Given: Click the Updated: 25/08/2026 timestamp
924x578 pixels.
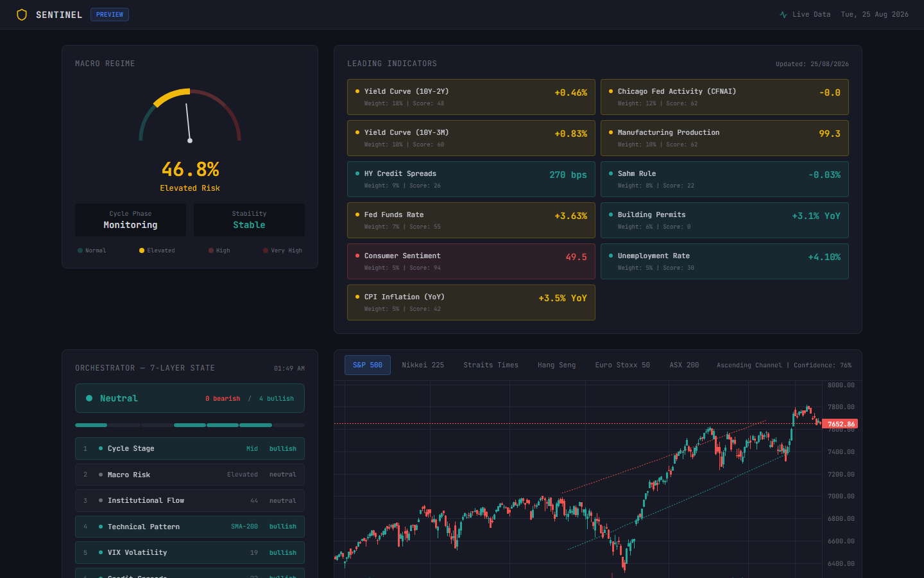Looking at the screenshot, I should [x=812, y=64].
